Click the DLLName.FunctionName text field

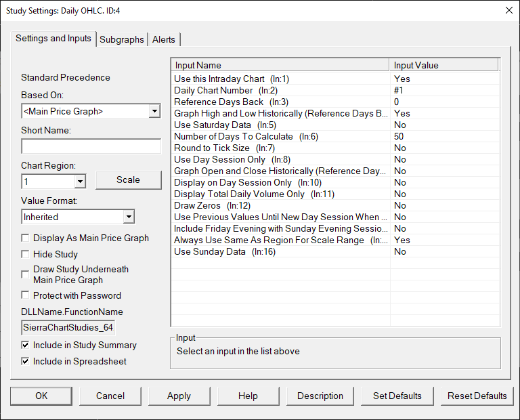pyautogui.click(x=68, y=329)
